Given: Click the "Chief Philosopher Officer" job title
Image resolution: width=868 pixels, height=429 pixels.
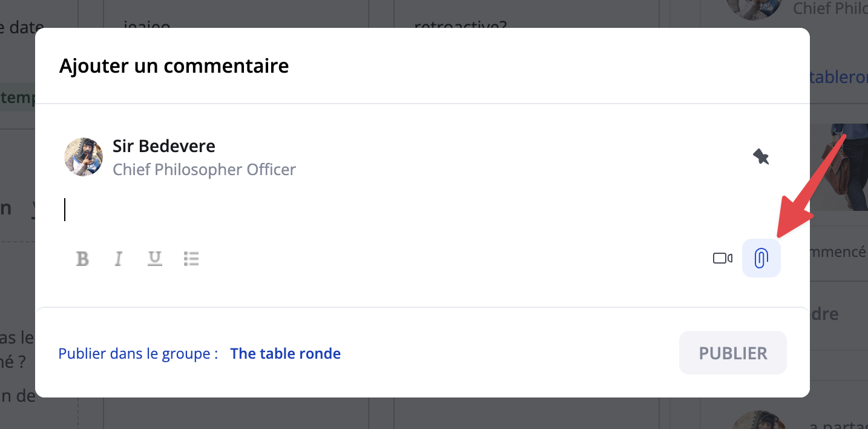Looking at the screenshot, I should (x=204, y=169).
